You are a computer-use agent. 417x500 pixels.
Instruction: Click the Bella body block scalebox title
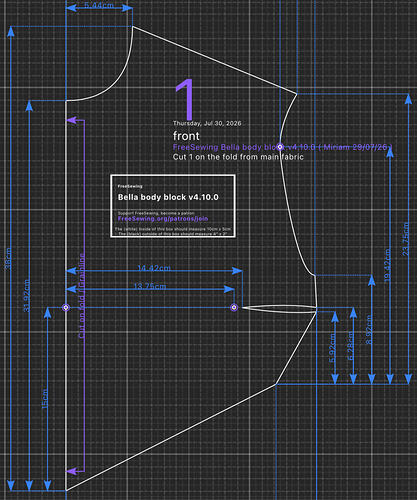coord(168,197)
